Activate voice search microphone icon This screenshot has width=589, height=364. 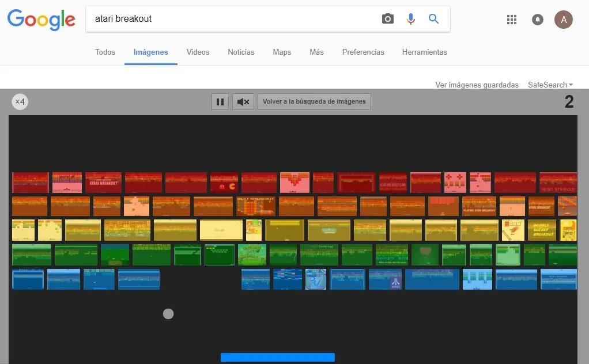[410, 19]
